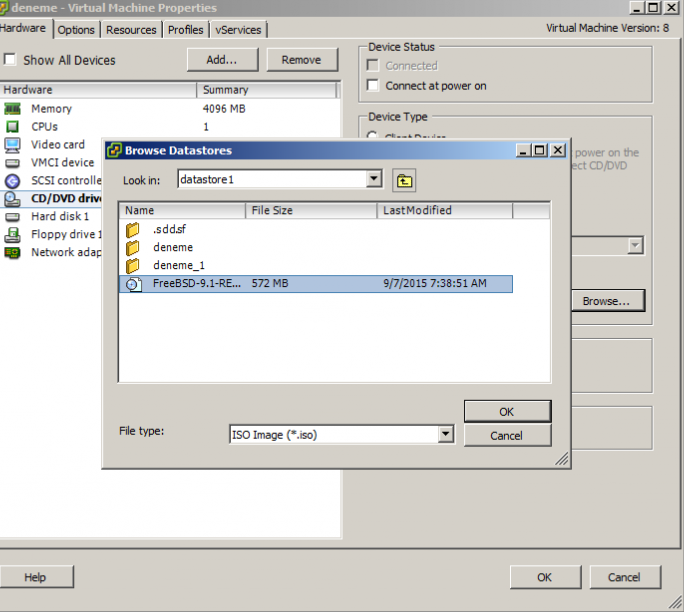Image resolution: width=684 pixels, height=612 pixels.
Task: Switch to the Resources tab
Action: click(131, 30)
